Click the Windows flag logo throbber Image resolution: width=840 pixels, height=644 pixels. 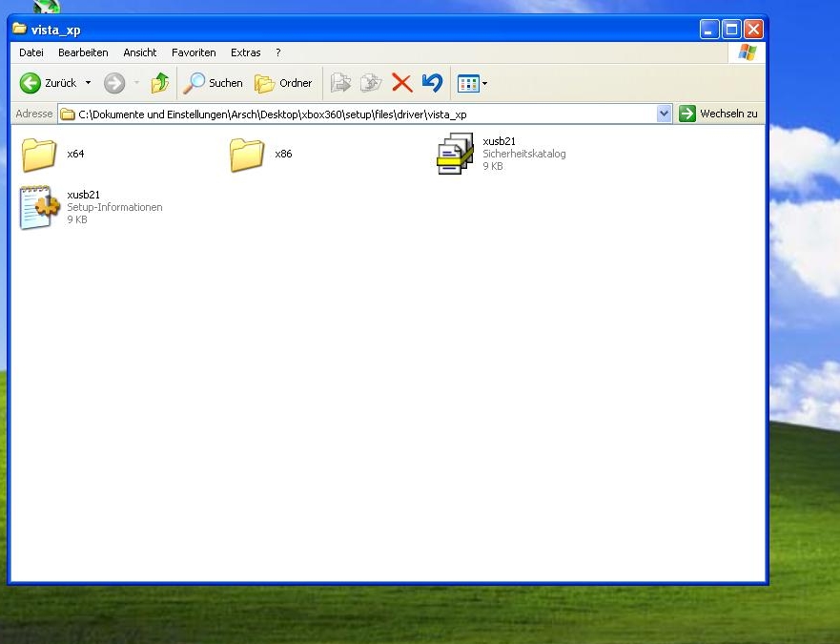coord(747,52)
